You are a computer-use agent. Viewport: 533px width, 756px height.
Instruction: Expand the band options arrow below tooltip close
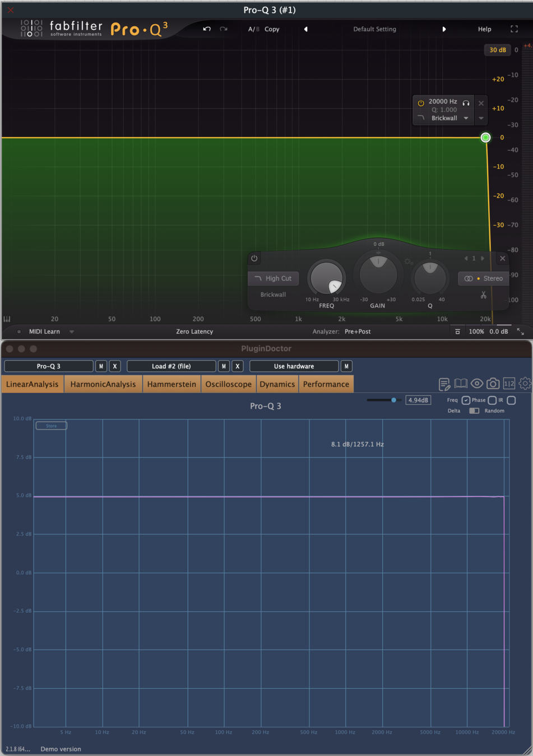point(481,118)
